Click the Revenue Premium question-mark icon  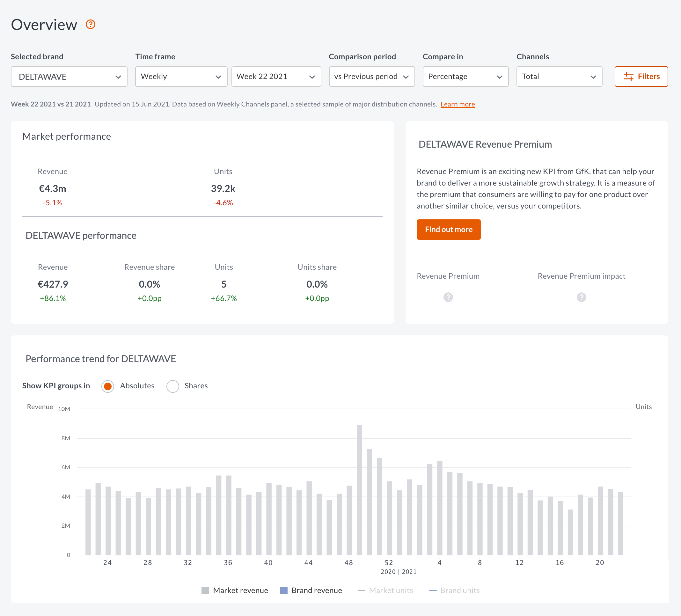coord(448,297)
